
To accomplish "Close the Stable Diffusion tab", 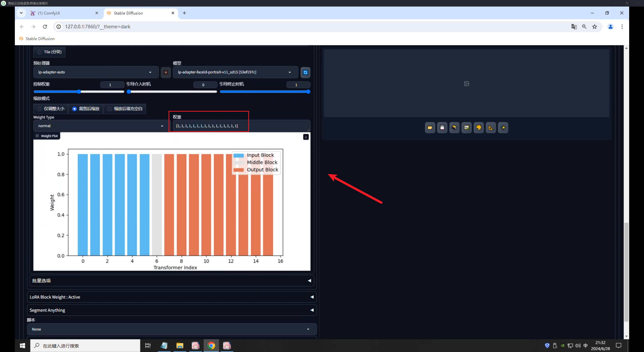I will click(173, 13).
